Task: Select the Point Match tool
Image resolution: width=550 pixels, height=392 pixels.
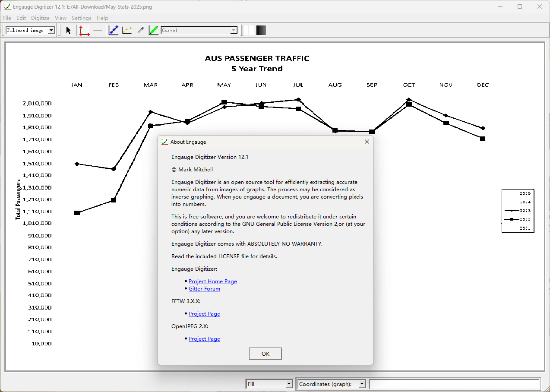Action: (126, 30)
